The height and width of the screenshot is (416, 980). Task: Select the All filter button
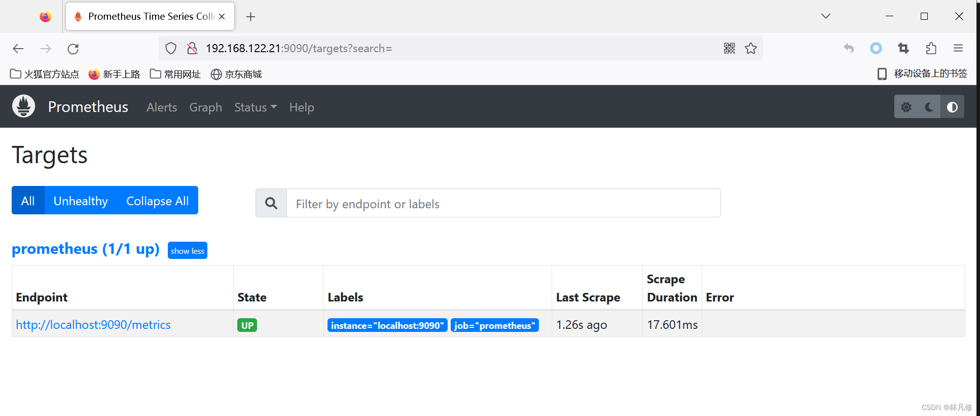point(28,201)
